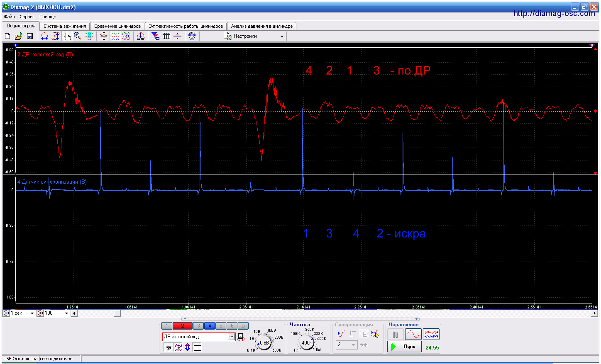Open the Эффективность работы цилиндров tab
This screenshot has width=601, height=364.
(x=186, y=26)
